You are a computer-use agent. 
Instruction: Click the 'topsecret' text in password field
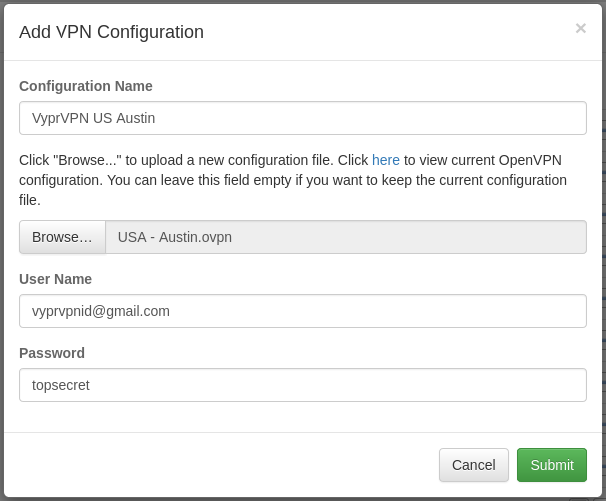61,385
